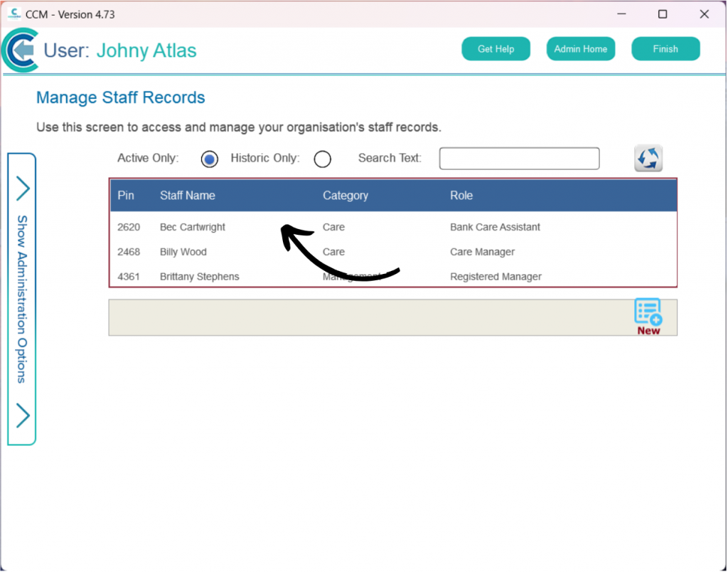Viewport: 728px width, 572px height.
Task: Select the Active Only radio button
Action: pos(210,159)
